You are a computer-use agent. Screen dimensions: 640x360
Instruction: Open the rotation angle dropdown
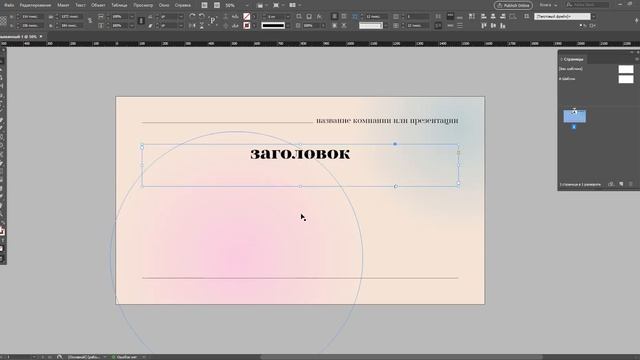181,17
